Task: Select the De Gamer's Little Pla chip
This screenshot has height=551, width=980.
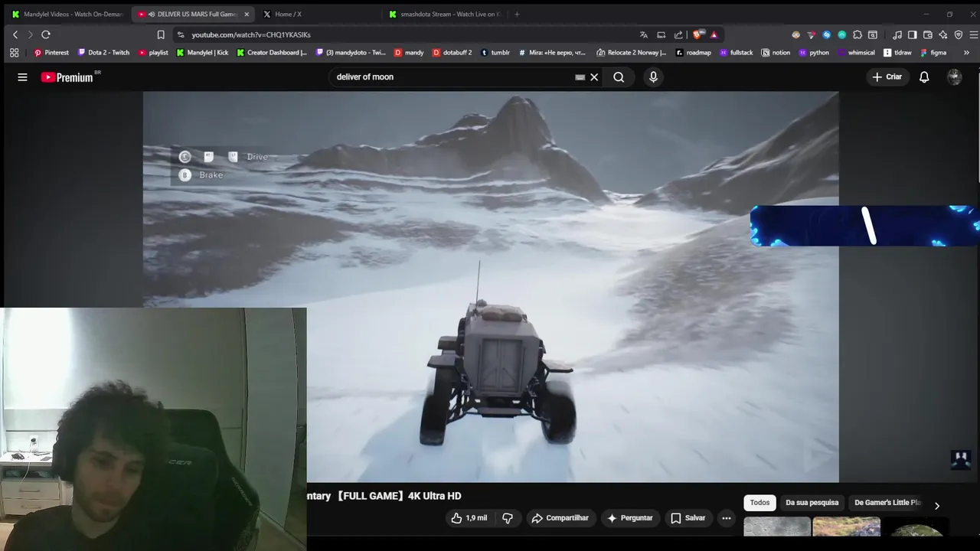Action: point(887,503)
